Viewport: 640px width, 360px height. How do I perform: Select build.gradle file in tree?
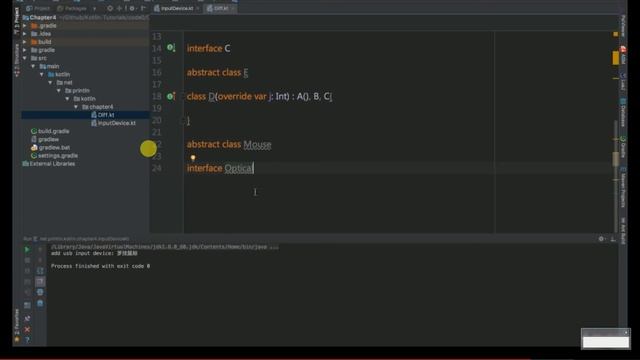coord(50,131)
